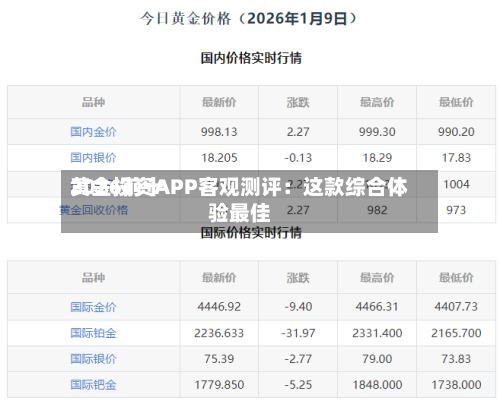
Task: Click the 1738.000 lowest price cell
Action: tap(456, 385)
